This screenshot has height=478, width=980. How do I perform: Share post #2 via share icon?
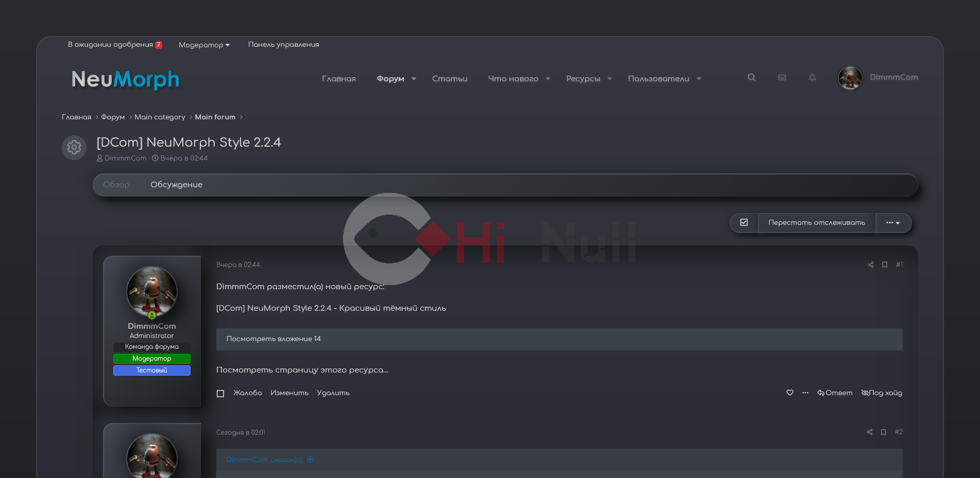(x=870, y=432)
